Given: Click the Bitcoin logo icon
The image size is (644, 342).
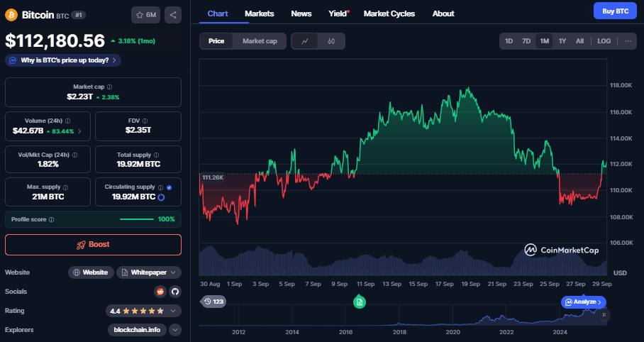Looking at the screenshot, I should click(x=11, y=15).
